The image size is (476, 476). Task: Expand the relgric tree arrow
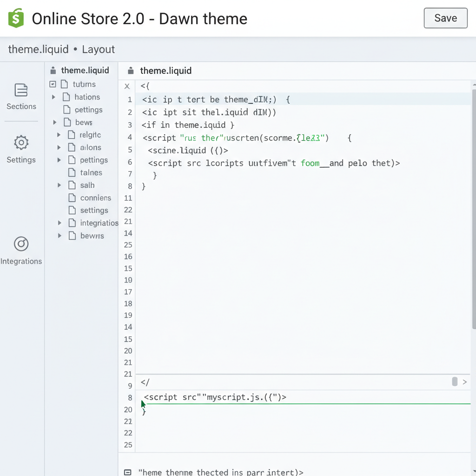pyautogui.click(x=59, y=135)
